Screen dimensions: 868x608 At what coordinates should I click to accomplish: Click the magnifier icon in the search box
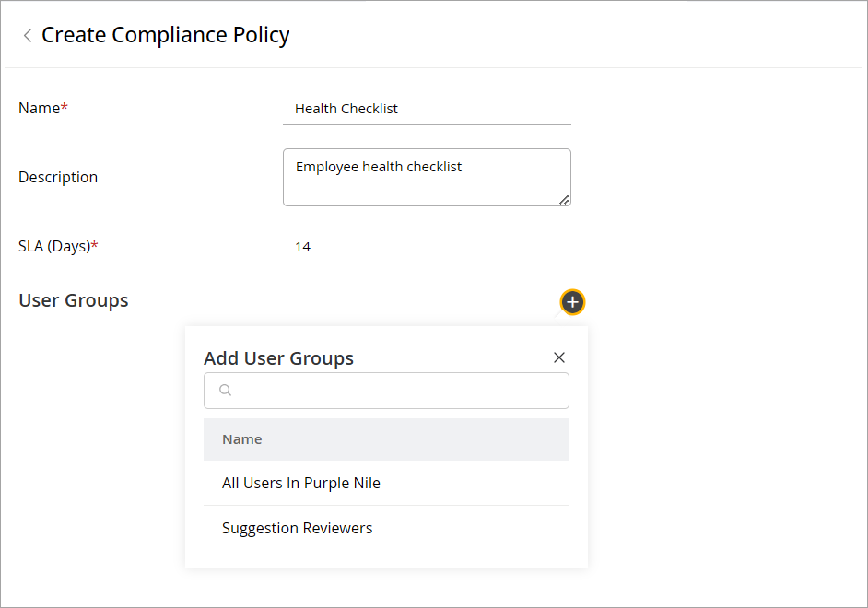[x=225, y=391]
